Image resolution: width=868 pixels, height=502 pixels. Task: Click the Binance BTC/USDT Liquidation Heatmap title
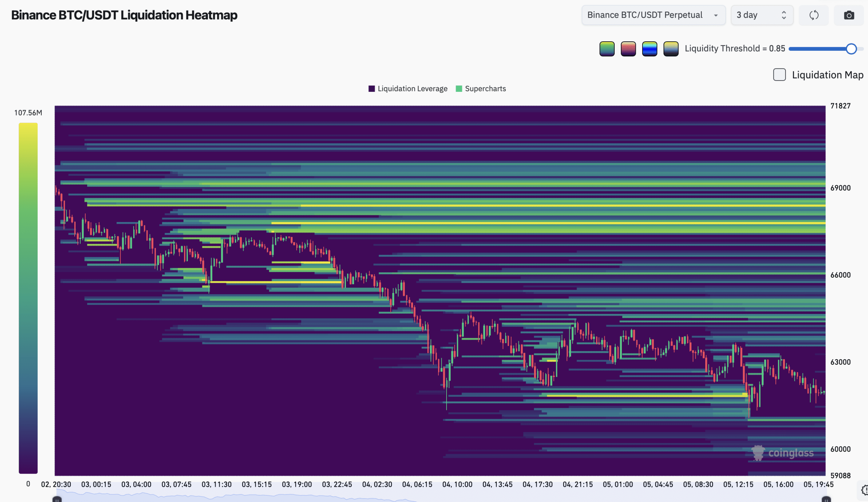pyautogui.click(x=124, y=15)
